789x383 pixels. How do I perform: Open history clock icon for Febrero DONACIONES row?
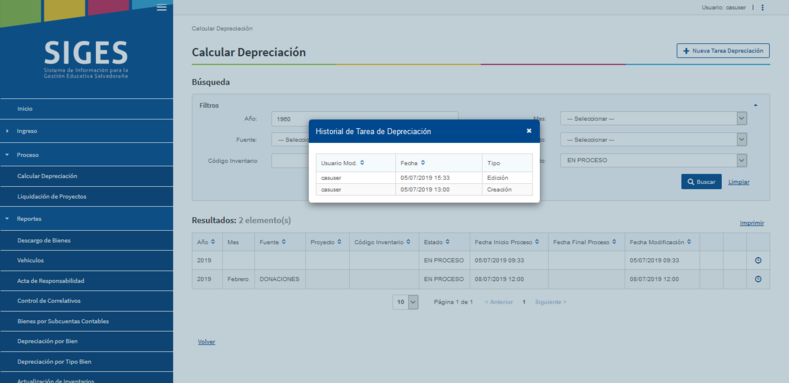(x=758, y=279)
